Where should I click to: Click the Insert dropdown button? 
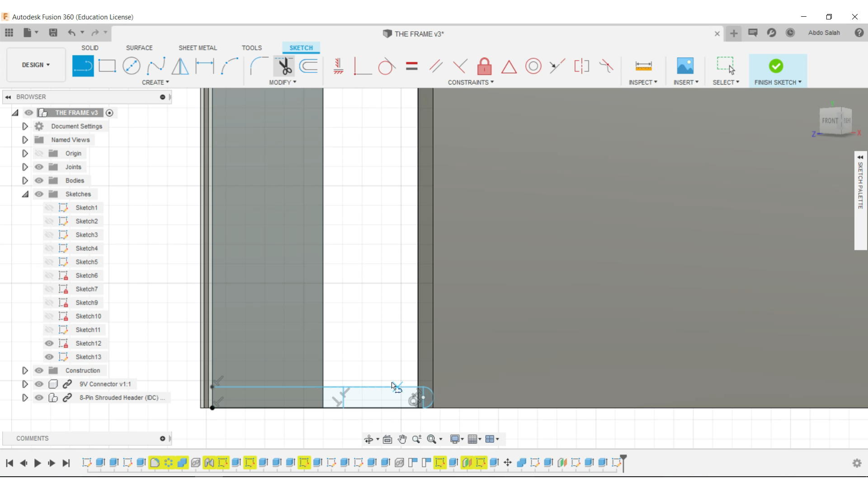point(686,82)
